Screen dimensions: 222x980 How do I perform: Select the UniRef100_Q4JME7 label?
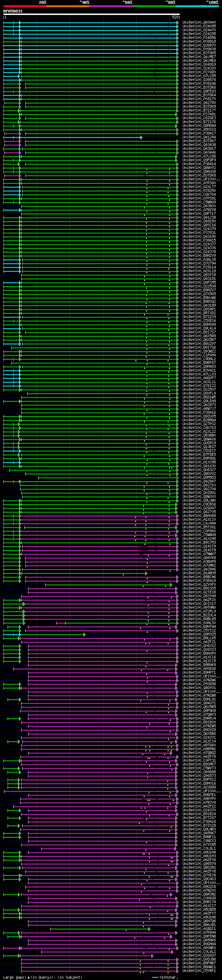point(199,57)
